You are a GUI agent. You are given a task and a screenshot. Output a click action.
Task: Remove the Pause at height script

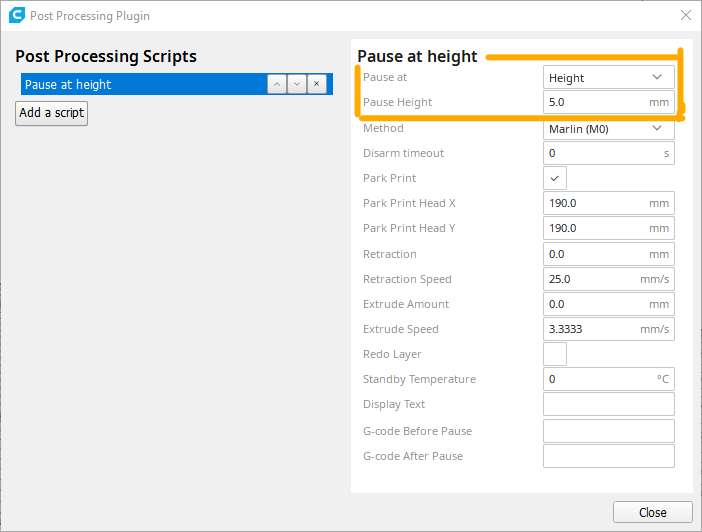pyautogui.click(x=317, y=84)
